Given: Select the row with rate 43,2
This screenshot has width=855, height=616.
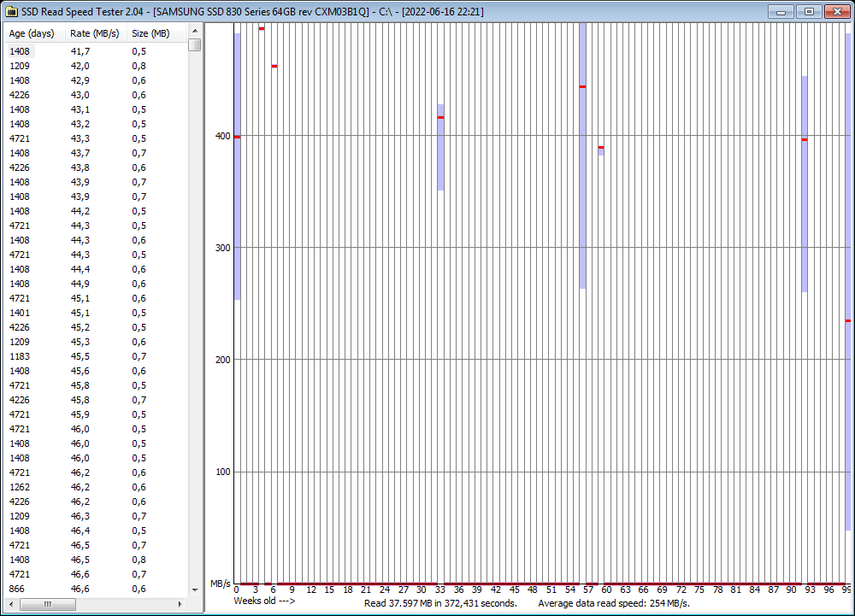Looking at the screenshot, I should pyautogui.click(x=96, y=124).
